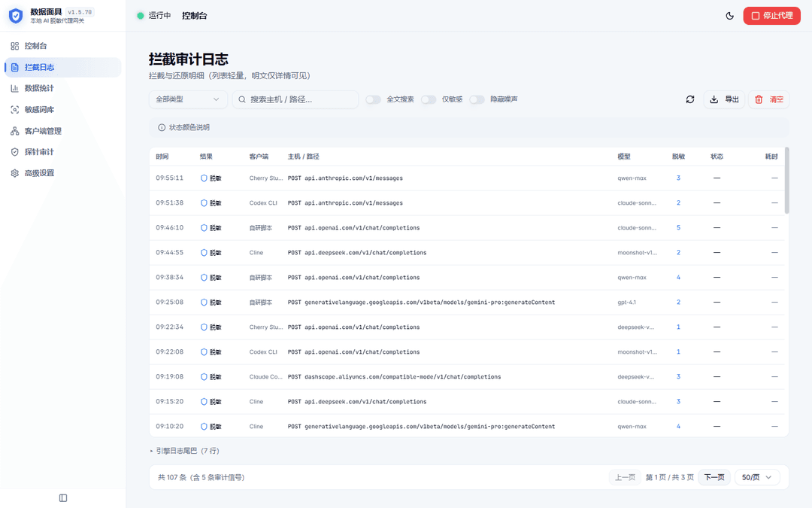Viewport: 812px width, 508px height.
Task: Click the shield icon in 09:38:34 row
Action: [204, 278]
